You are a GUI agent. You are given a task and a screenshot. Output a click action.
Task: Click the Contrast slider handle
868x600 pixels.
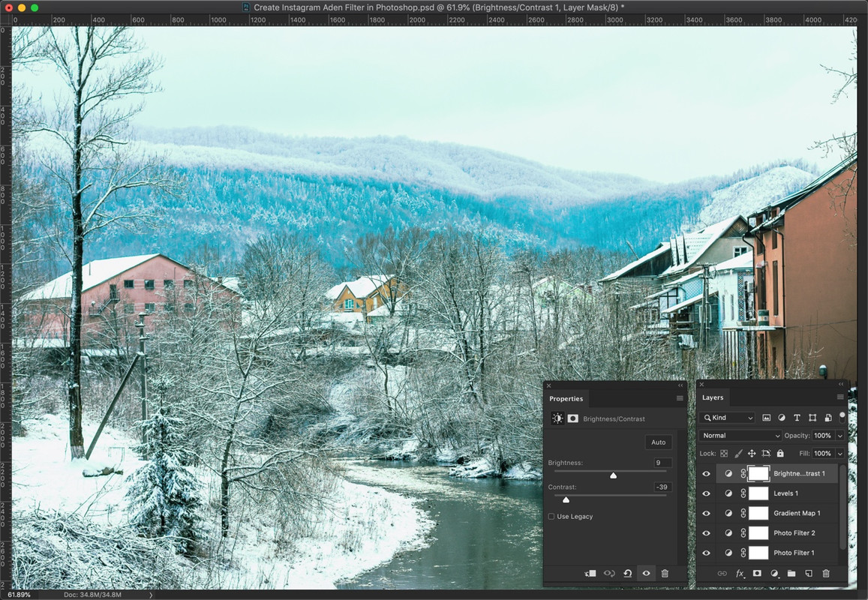click(566, 499)
